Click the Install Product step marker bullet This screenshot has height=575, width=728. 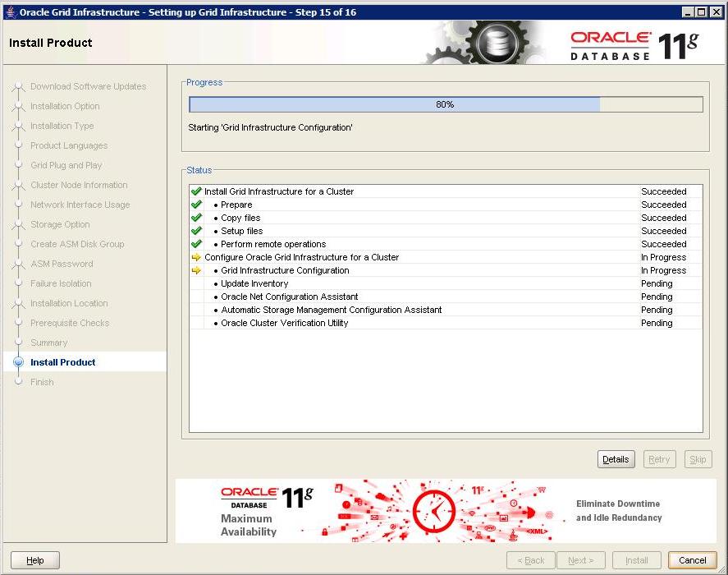coord(18,362)
